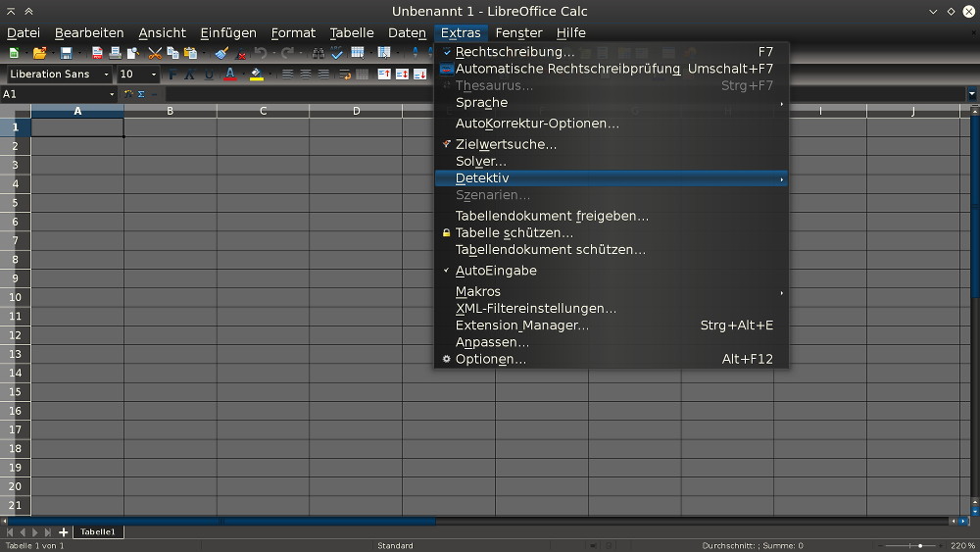Open the Detektiv submenu entry
The width and height of the screenshot is (980, 552).
[x=612, y=178]
